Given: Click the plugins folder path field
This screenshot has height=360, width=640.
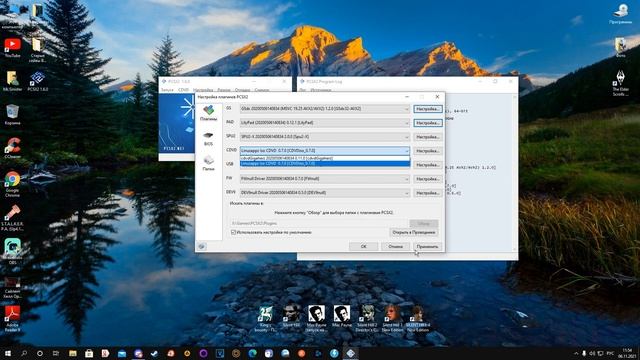Looking at the screenshot, I should pos(319,223).
